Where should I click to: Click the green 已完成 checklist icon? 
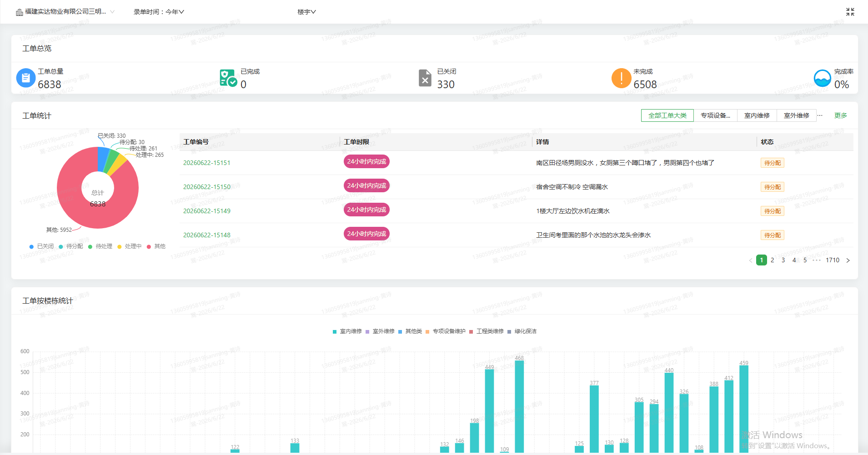[x=228, y=78]
